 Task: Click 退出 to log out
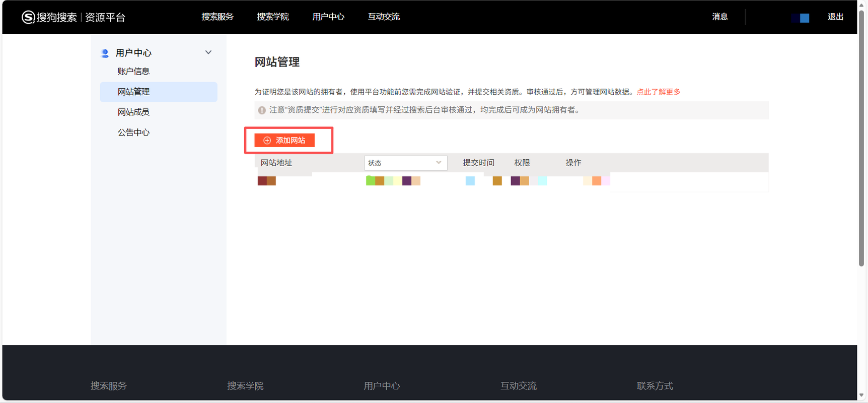(836, 17)
